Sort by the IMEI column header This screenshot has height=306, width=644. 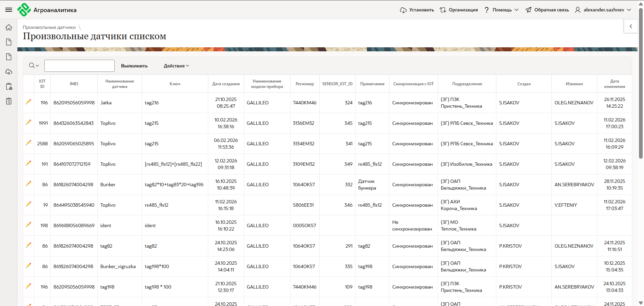(74, 84)
